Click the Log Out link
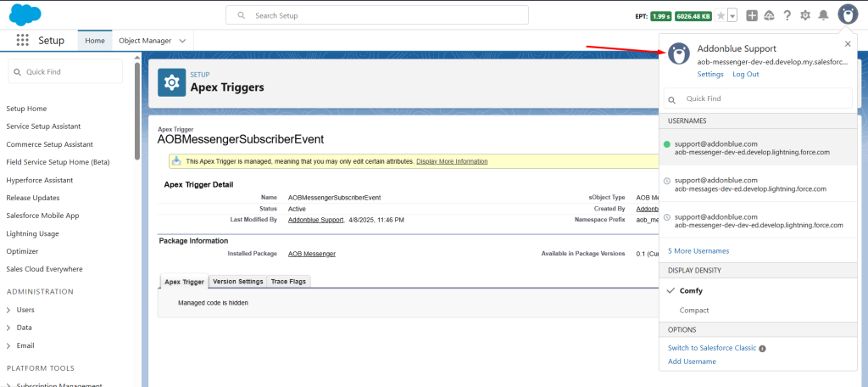Viewport: 868px width, 387px height. [x=746, y=75]
